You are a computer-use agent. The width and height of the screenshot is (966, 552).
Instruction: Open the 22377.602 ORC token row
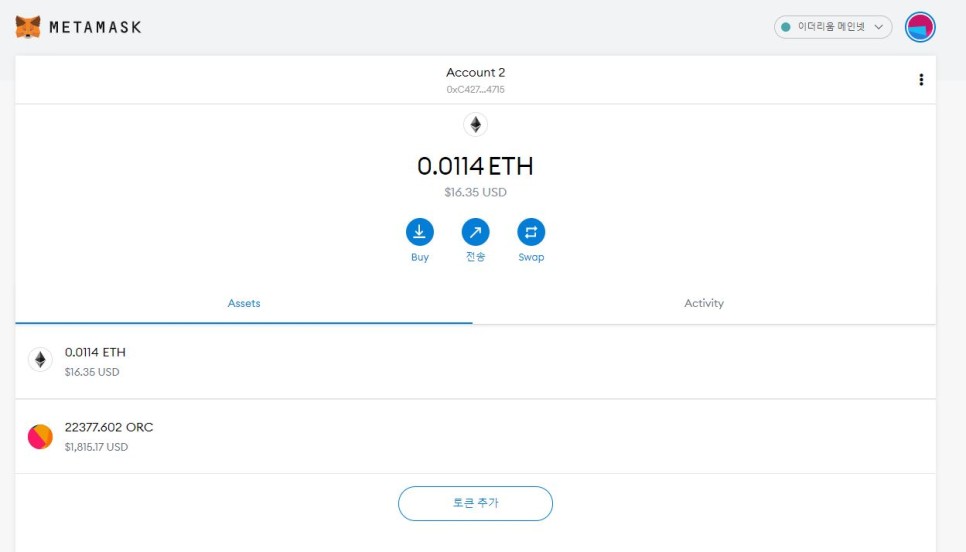(x=476, y=437)
